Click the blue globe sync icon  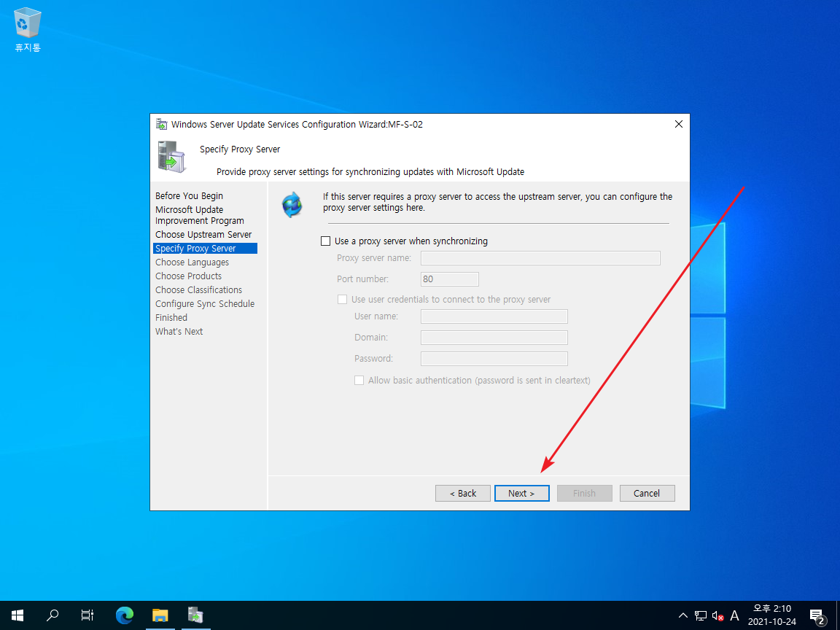coord(292,205)
